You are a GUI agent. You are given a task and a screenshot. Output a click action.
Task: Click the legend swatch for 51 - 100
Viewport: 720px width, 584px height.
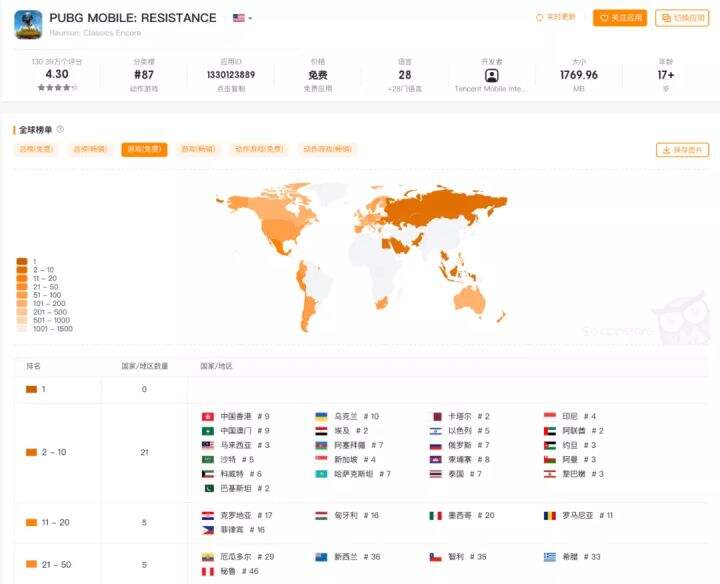coord(22,295)
